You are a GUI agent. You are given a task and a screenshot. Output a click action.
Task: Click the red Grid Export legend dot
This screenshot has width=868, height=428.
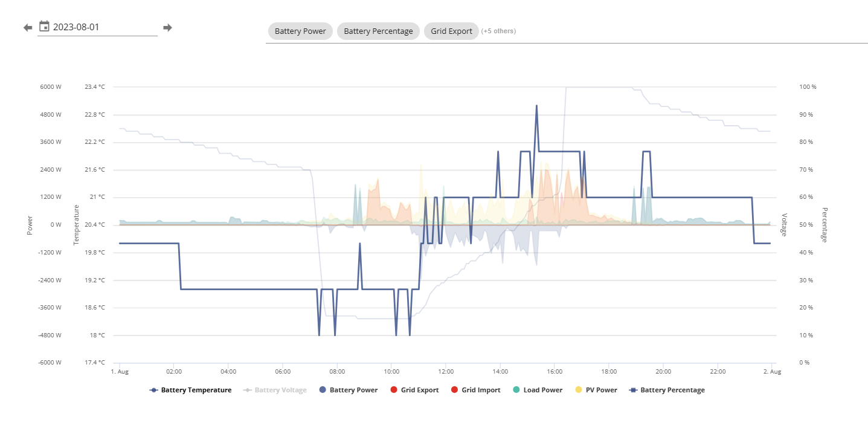click(x=394, y=390)
